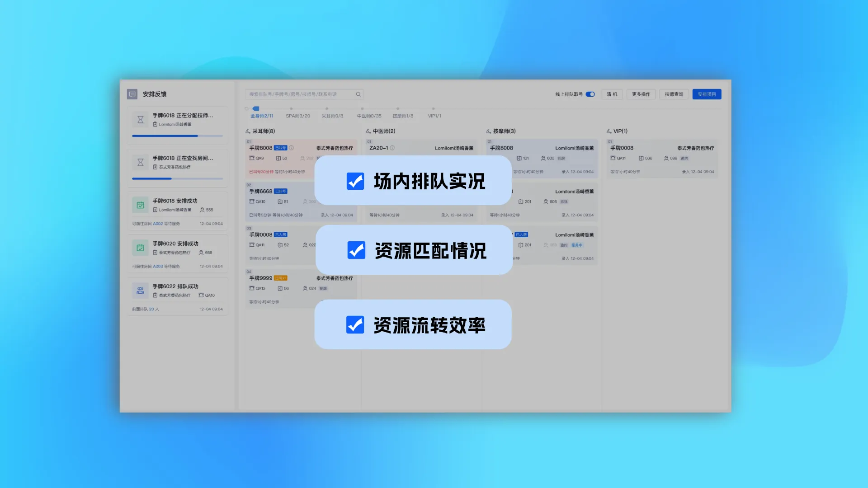The width and height of the screenshot is (868, 488).
Task: Click the info icon beside ZA20-1
Action: pos(393,148)
